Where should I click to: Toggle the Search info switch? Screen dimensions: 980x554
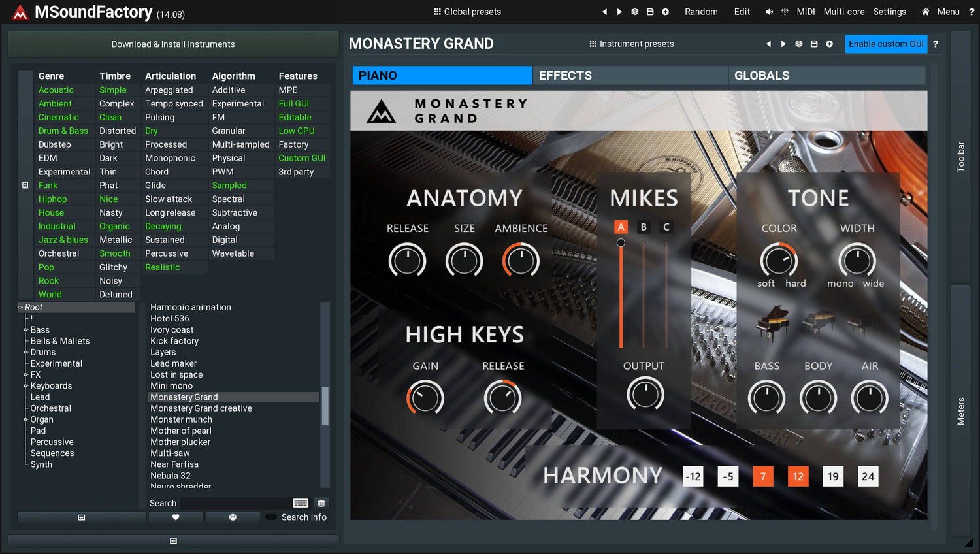click(x=270, y=517)
